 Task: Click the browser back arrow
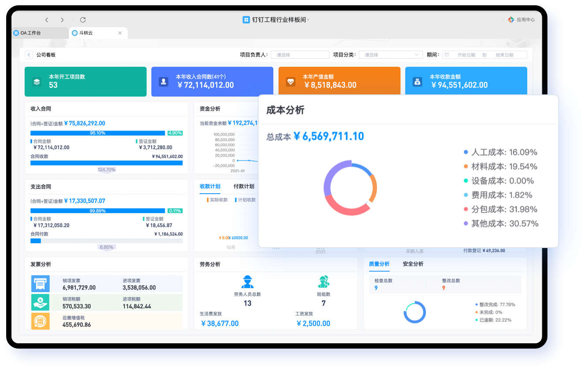click(x=47, y=20)
